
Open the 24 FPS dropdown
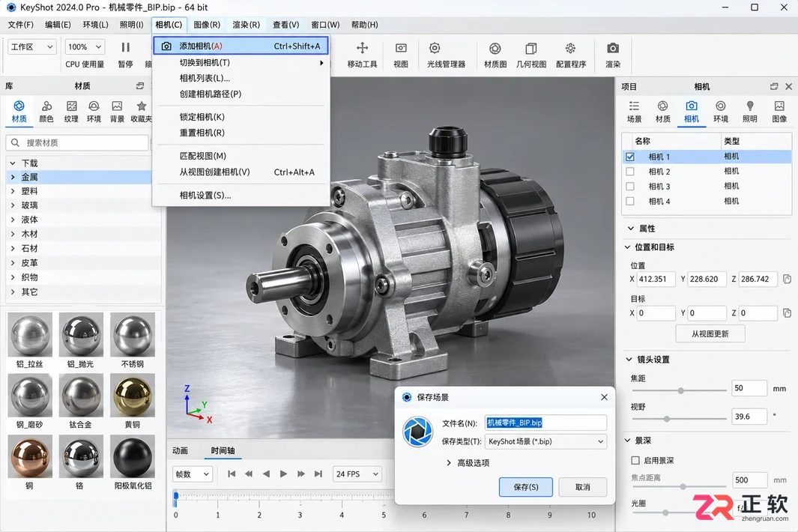pyautogui.click(x=357, y=474)
